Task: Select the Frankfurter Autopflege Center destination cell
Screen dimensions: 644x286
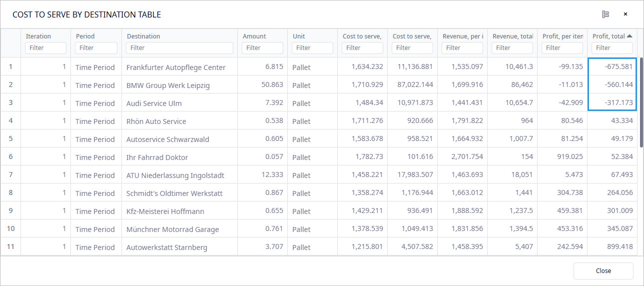Action: [176, 67]
